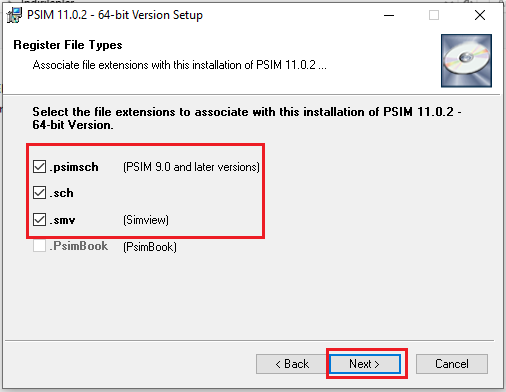The image size is (506, 392).
Task: Click the greyed-out .PsimBook checkbox
Action: (39, 246)
